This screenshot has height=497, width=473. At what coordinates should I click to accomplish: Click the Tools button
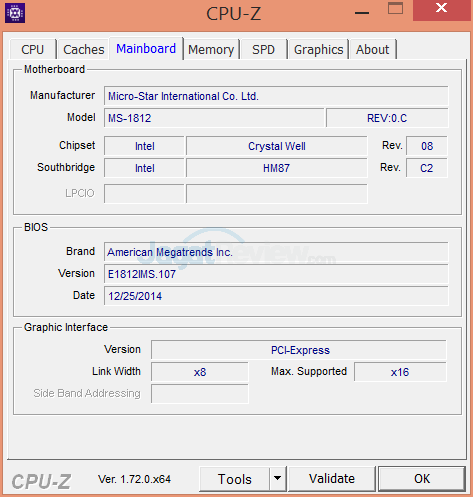tap(234, 479)
